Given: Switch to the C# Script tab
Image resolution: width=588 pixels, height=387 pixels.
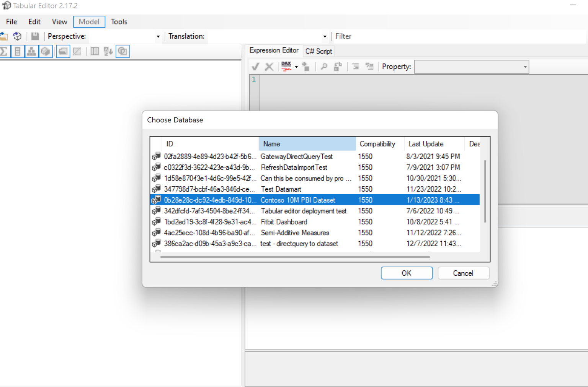Looking at the screenshot, I should (318, 51).
